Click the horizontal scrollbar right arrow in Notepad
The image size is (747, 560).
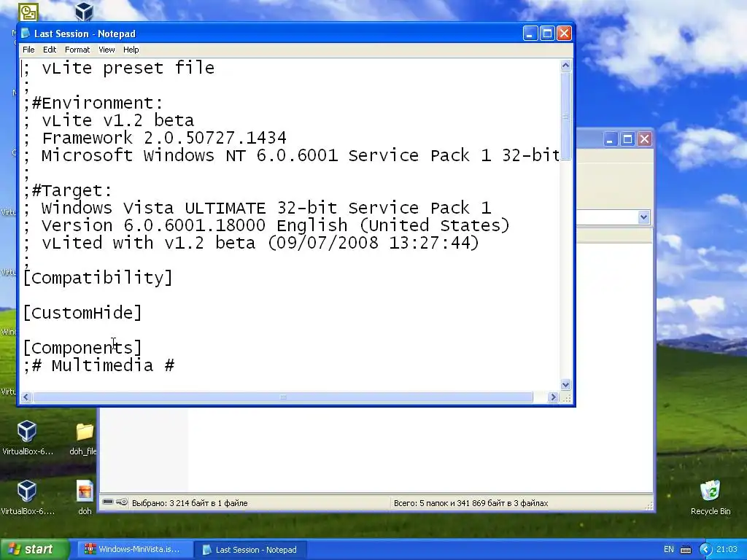pyautogui.click(x=553, y=397)
